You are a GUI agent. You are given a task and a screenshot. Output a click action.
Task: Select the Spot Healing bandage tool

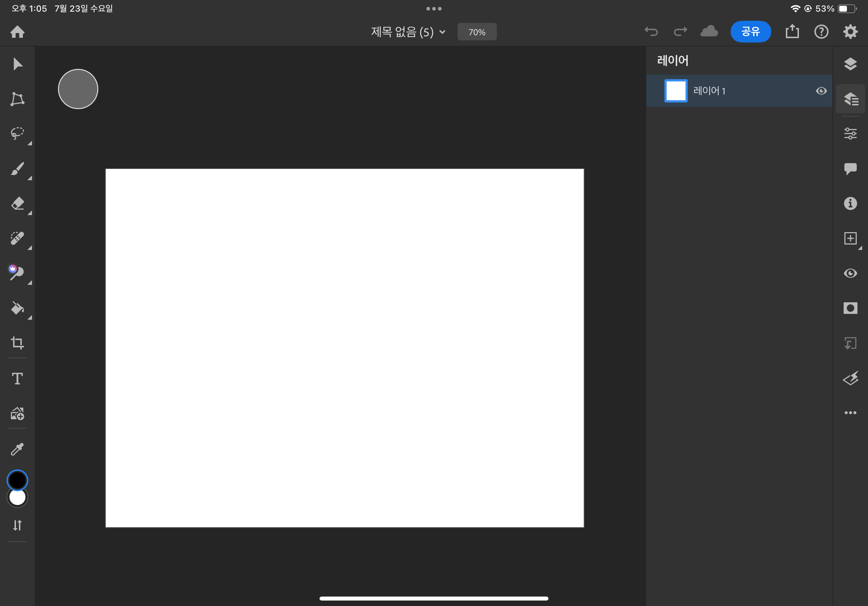coord(17,238)
